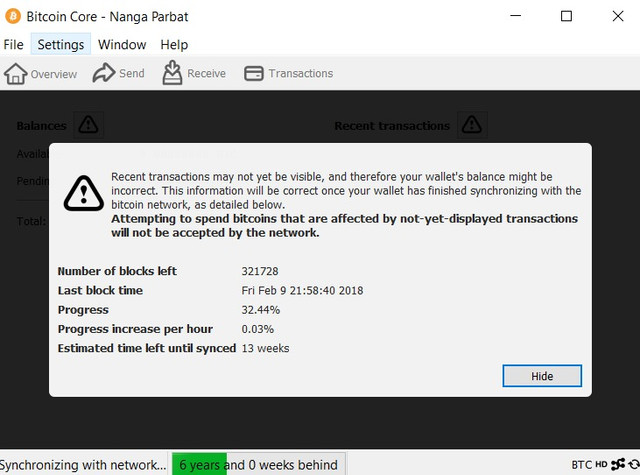640x475 pixels.
Task: Click the Recent transactions warning icon
Action: point(472,124)
